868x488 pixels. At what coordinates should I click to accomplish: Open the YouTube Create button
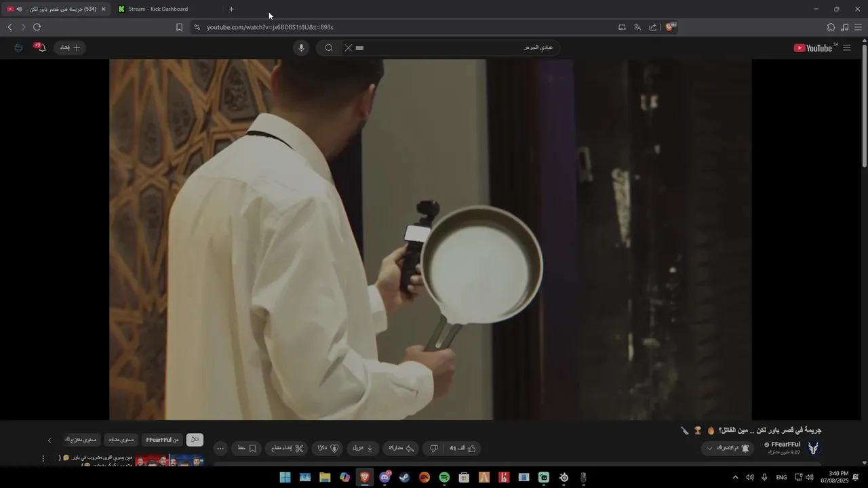coord(70,47)
